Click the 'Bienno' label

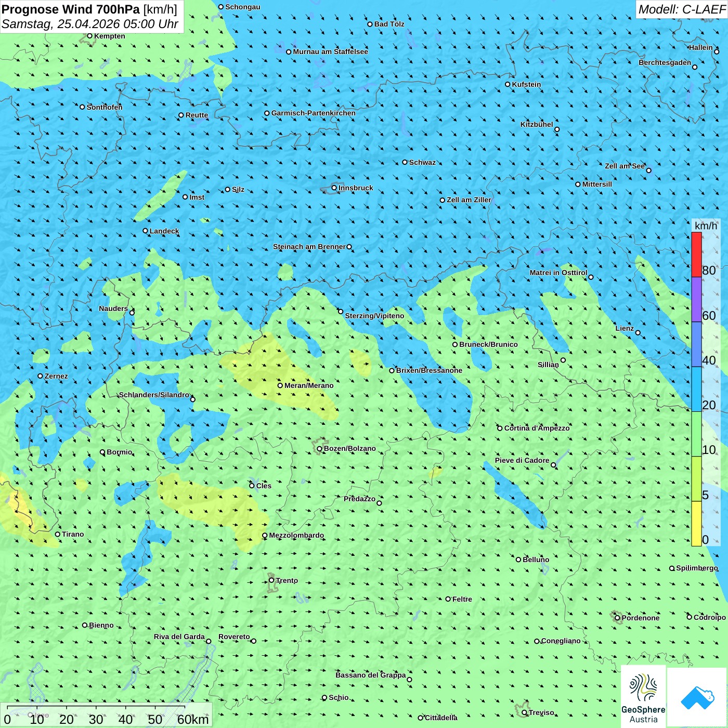coord(101,625)
